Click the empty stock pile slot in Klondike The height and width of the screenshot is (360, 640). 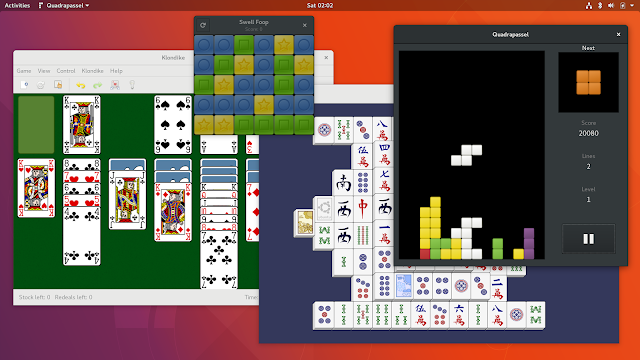[x=36, y=124]
